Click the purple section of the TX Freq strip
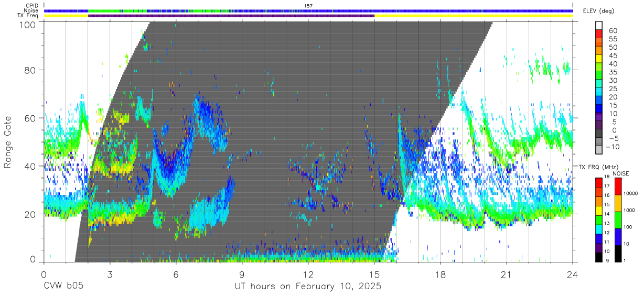This screenshot has width=644, height=297. [231, 16]
